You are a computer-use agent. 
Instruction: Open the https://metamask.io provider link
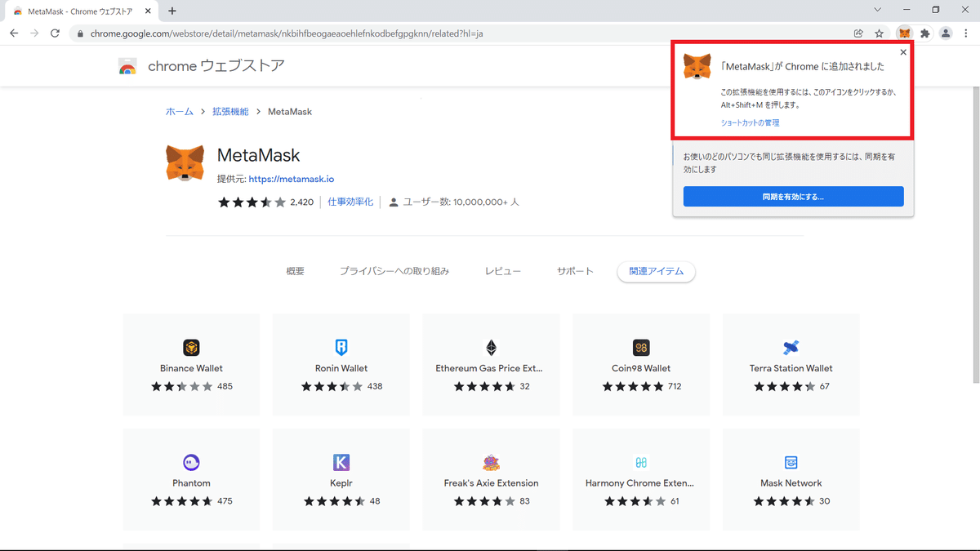[291, 179]
